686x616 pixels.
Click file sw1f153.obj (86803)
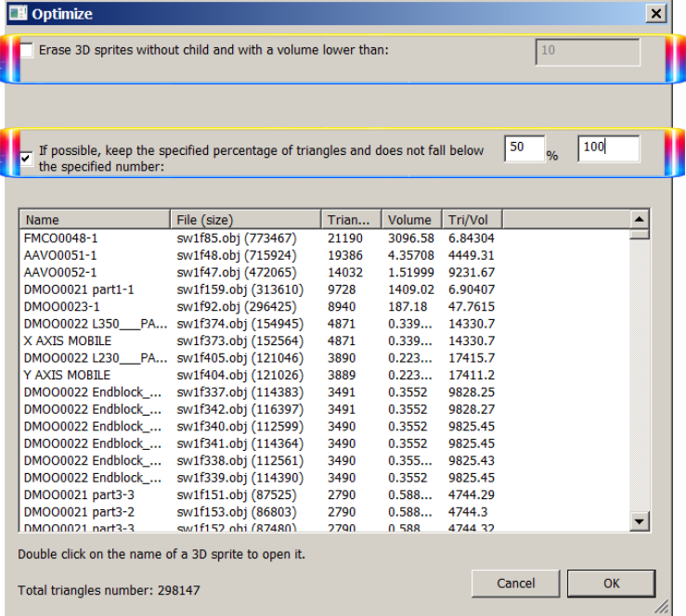237,512
